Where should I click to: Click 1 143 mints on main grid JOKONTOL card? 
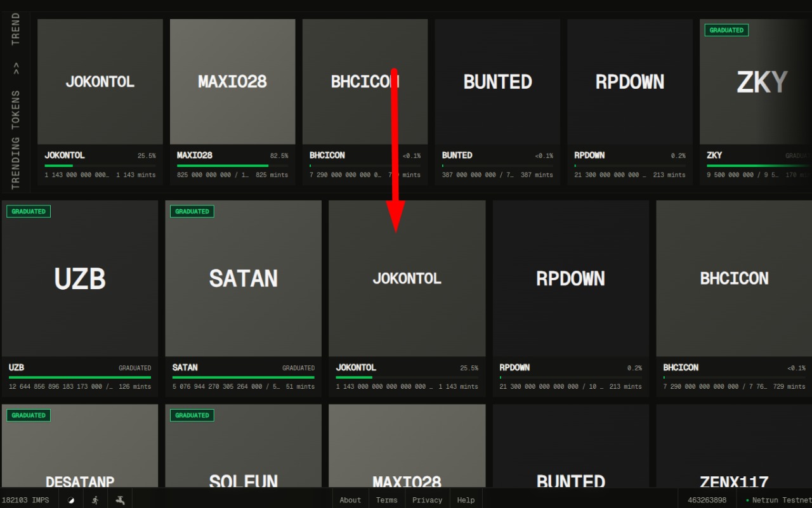click(x=459, y=387)
